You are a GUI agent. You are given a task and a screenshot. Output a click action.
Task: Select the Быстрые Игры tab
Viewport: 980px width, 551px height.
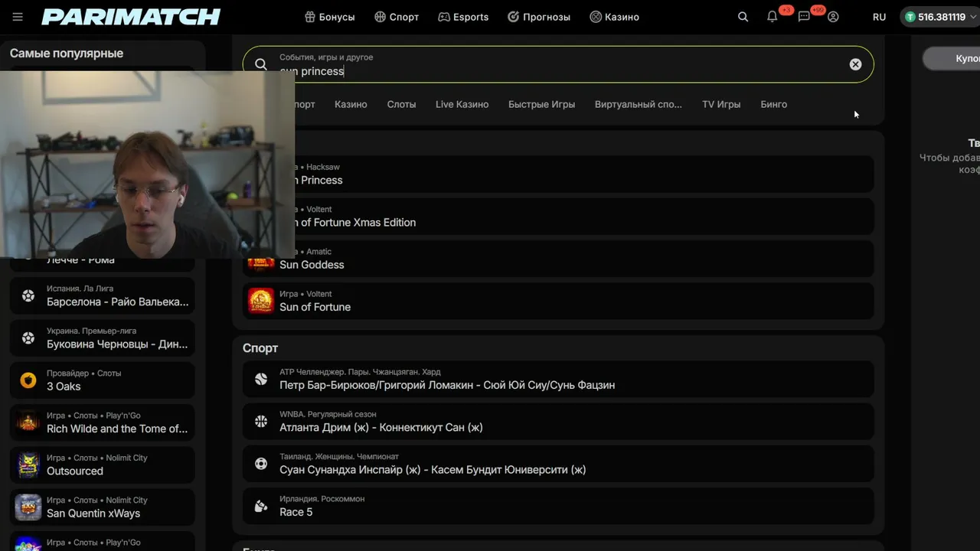[541, 104]
